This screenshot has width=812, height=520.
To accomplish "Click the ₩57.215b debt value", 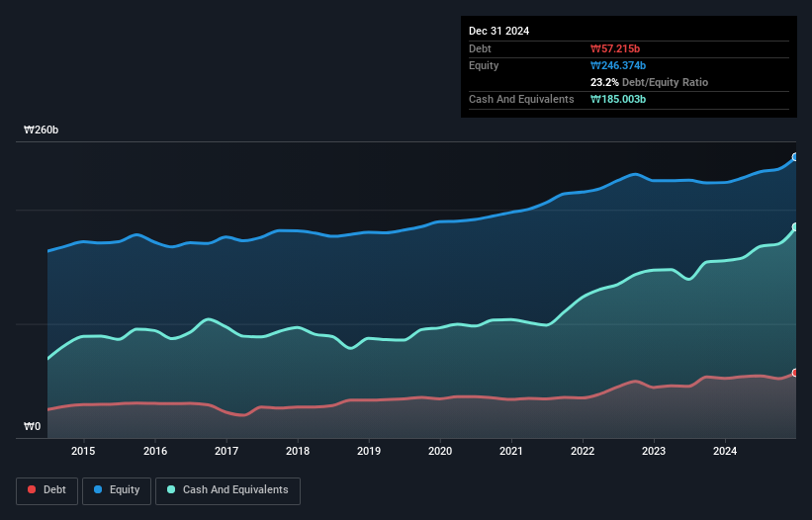I will [615, 48].
